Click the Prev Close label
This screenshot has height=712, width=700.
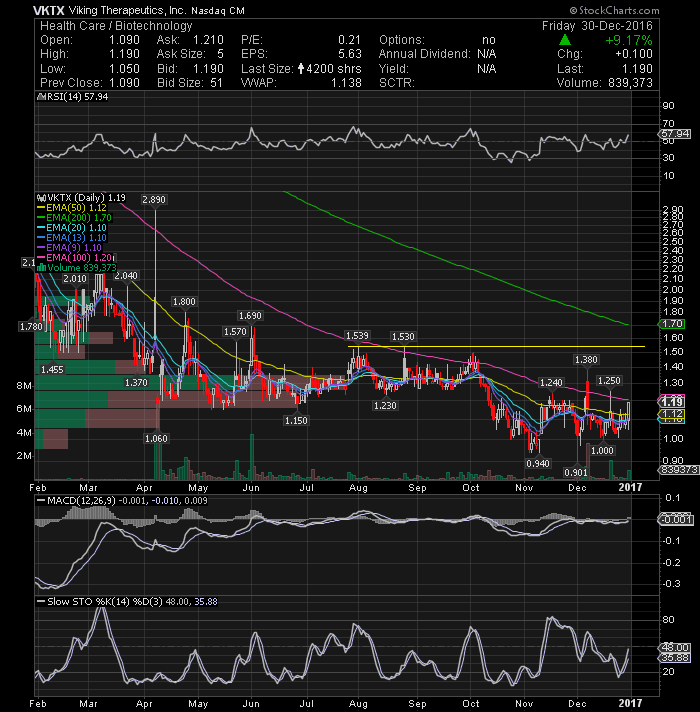pos(71,83)
